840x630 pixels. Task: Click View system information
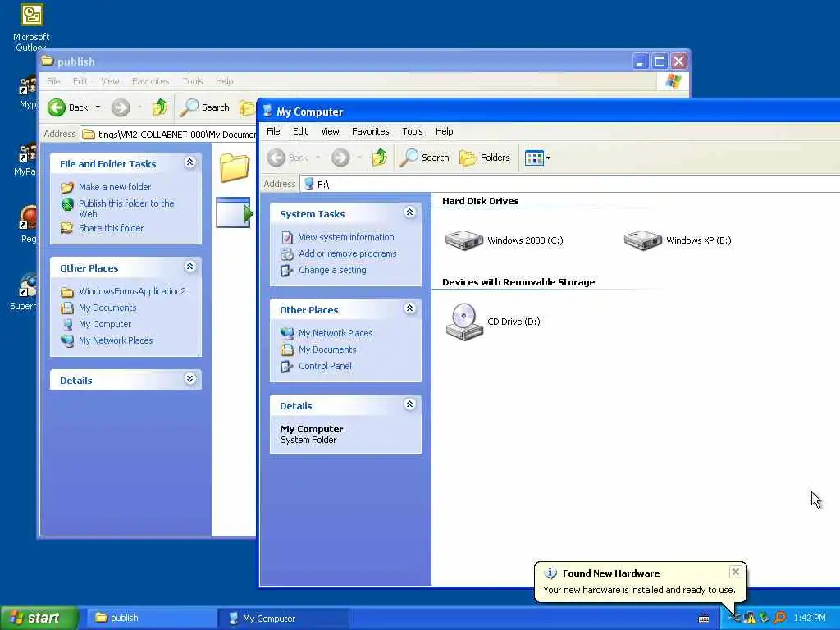(x=346, y=237)
